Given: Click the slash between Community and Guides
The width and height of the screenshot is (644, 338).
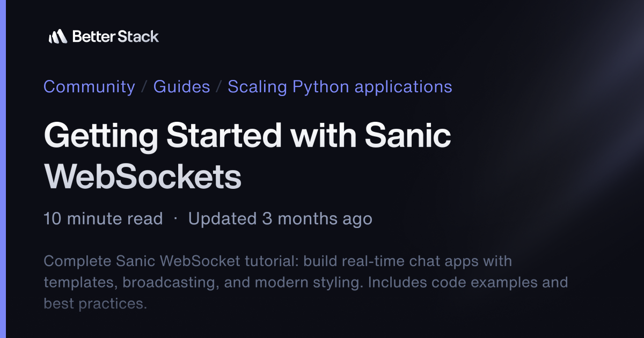Looking at the screenshot, I should pyautogui.click(x=144, y=87).
